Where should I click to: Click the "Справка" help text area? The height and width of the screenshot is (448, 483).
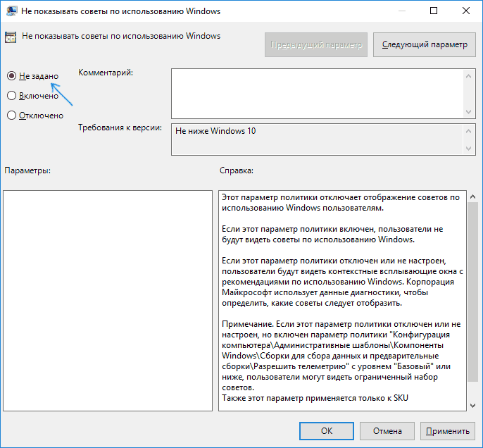[342, 300]
